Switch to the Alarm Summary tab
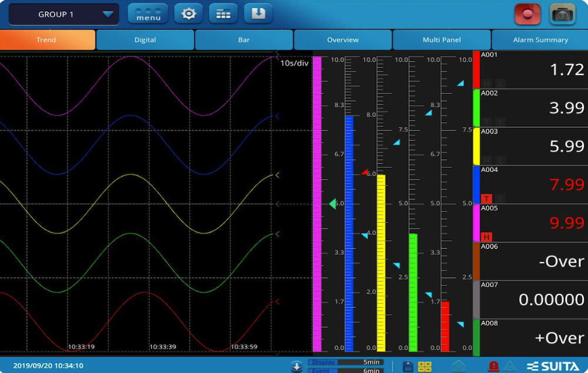Screen dimensions: 588x373 tap(540, 40)
